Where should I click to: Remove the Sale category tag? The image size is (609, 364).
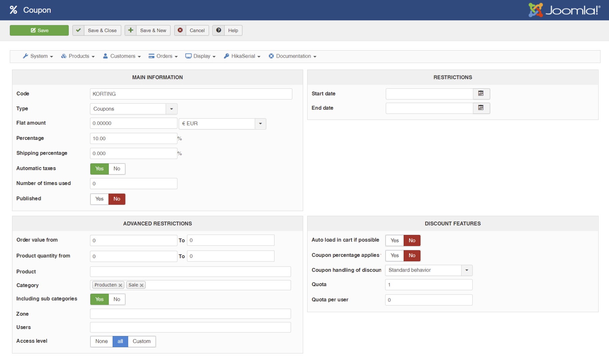pyautogui.click(x=142, y=285)
